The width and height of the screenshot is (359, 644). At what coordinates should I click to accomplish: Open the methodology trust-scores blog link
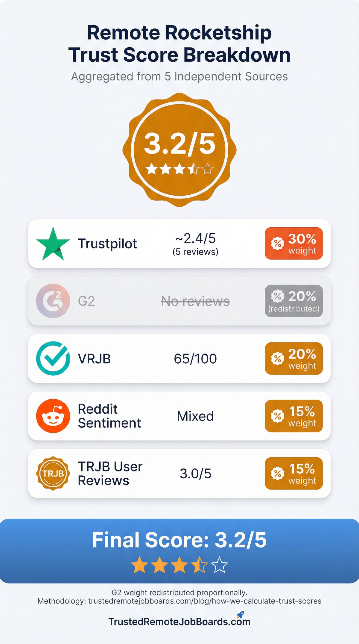[x=205, y=601]
